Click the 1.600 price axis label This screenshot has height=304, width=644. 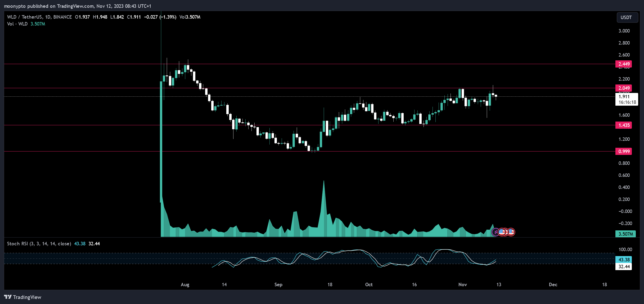(624, 115)
